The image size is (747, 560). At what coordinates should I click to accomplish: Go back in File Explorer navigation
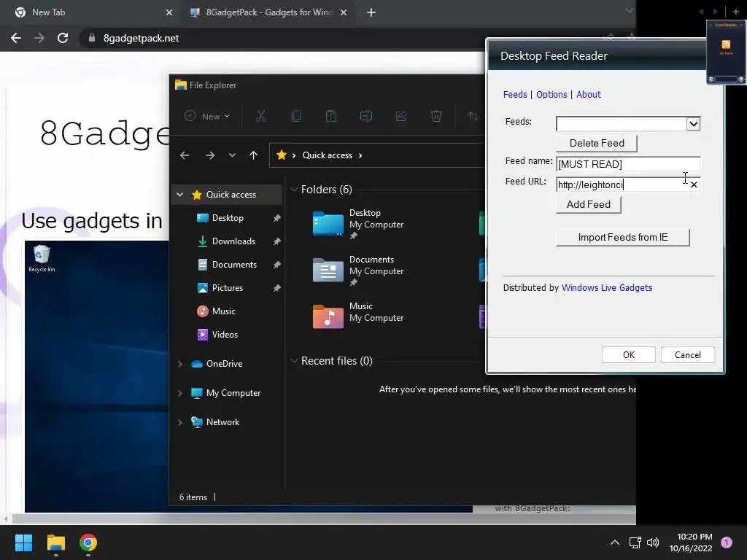[x=185, y=155]
